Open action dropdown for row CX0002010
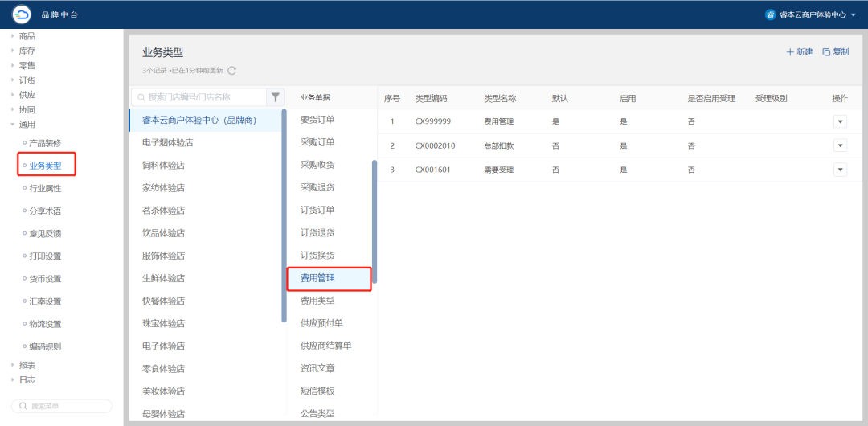868x426 pixels. [840, 145]
